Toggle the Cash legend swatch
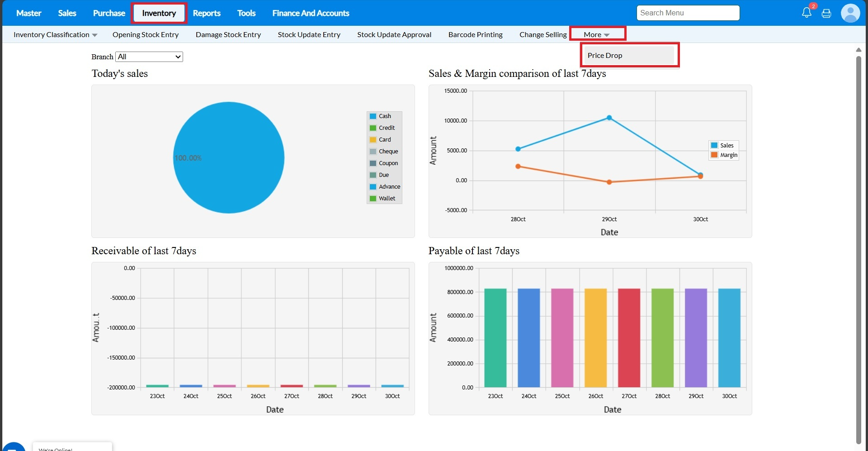The height and width of the screenshot is (451, 868). coord(373,116)
